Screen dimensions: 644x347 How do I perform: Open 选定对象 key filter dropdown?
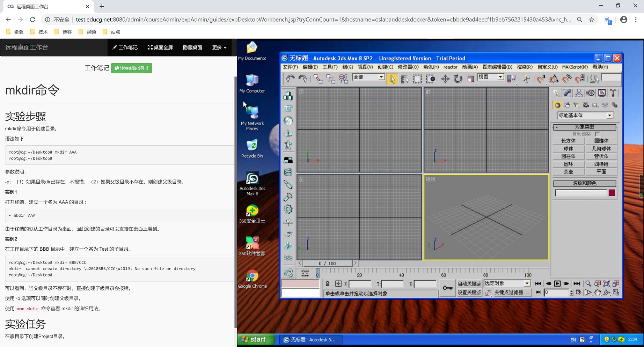[507, 283]
